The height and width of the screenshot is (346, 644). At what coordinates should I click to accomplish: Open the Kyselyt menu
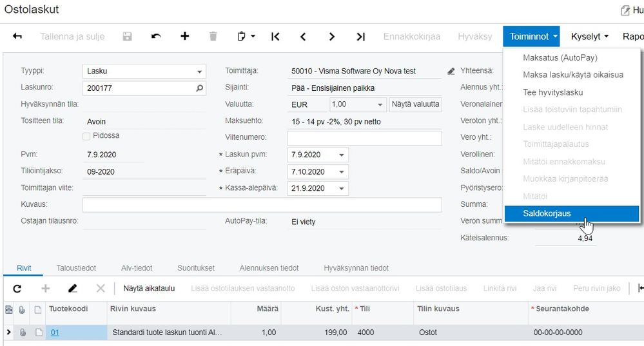(x=589, y=37)
